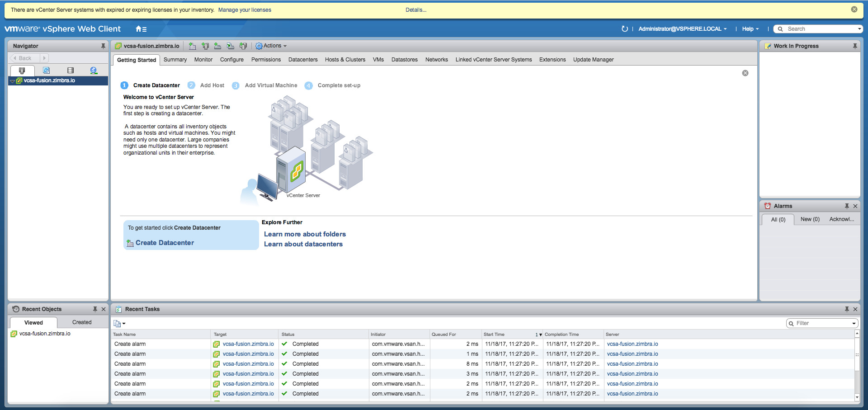Viewport: 868px width, 410px height.
Task: Click the Recent Tasks scrollbar down arrow
Action: pyautogui.click(x=857, y=397)
